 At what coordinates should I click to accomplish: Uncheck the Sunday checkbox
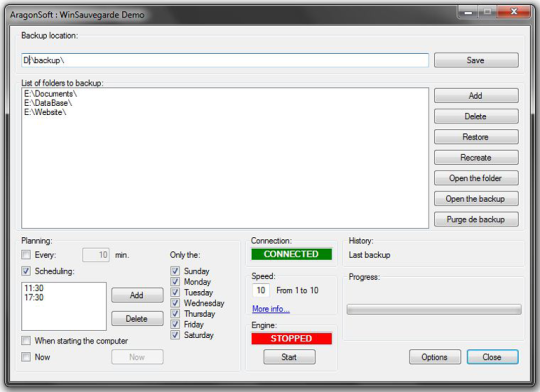[x=175, y=271]
